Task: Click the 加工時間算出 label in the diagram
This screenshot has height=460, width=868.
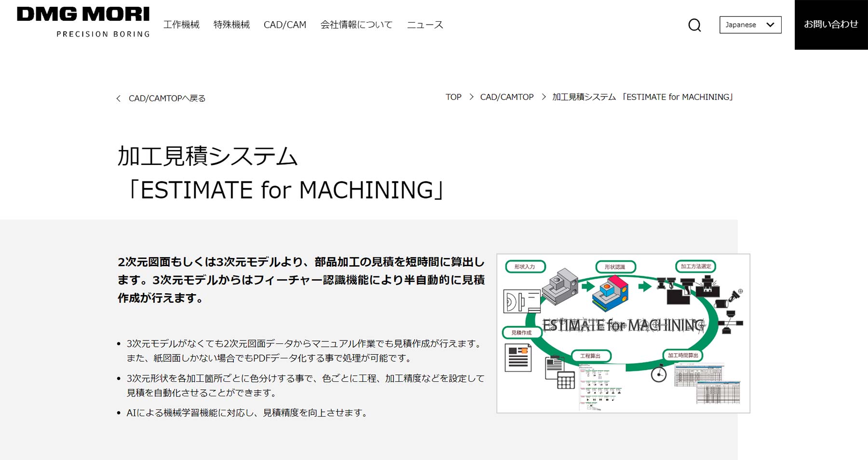Action: coord(683,355)
